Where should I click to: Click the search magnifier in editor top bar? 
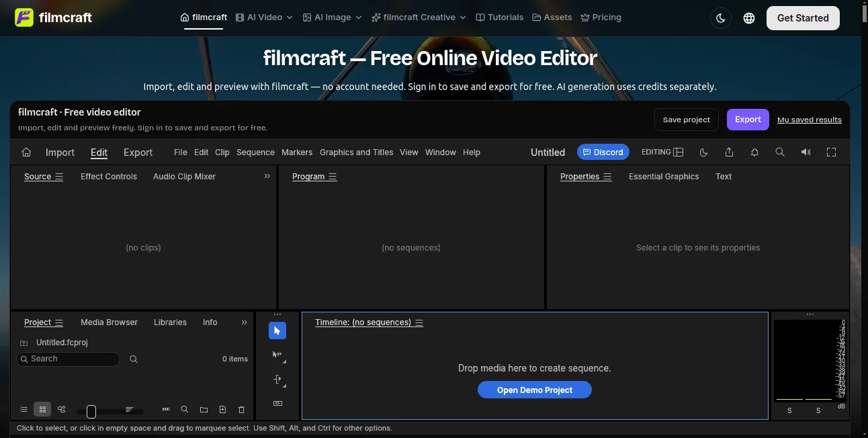780,152
